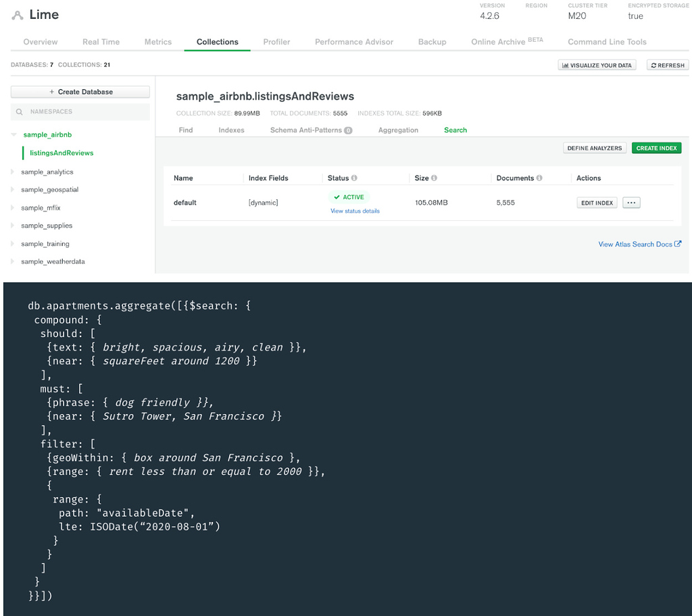692x616 pixels.
Task: Switch to the Performance Advisor tab
Action: [x=353, y=42]
